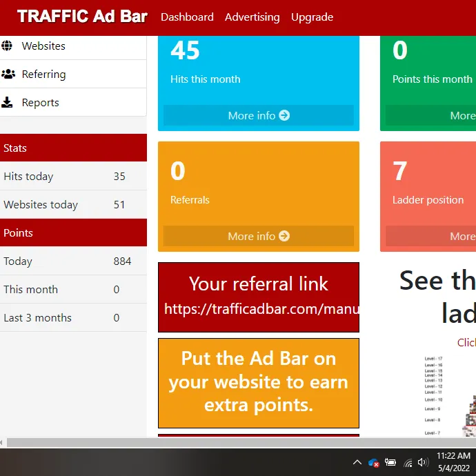Click the Put the Ad Bar on your website banner
Screen dimensions: 476x476
[259, 383]
